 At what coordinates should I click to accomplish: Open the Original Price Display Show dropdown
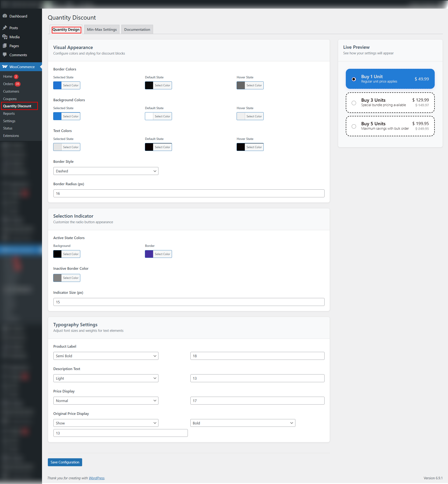click(106, 423)
